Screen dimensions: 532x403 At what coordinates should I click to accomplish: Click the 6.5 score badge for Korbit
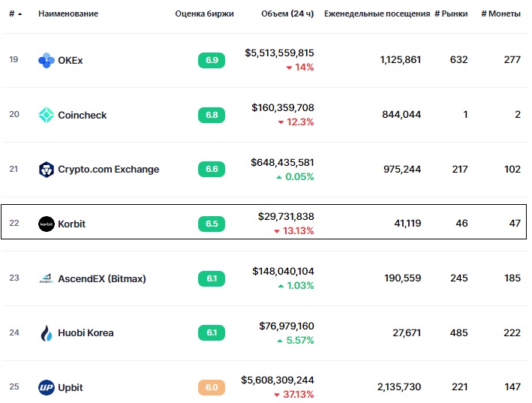(x=212, y=224)
